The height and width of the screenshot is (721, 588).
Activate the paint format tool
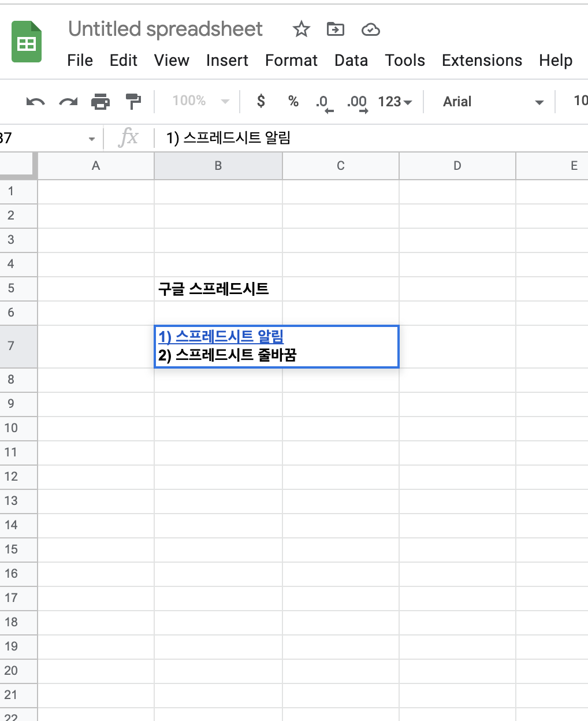pyautogui.click(x=133, y=102)
